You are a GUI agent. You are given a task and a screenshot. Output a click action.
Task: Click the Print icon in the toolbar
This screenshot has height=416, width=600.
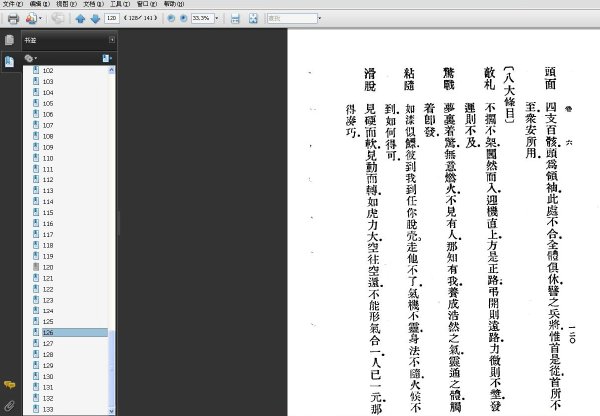13,18
